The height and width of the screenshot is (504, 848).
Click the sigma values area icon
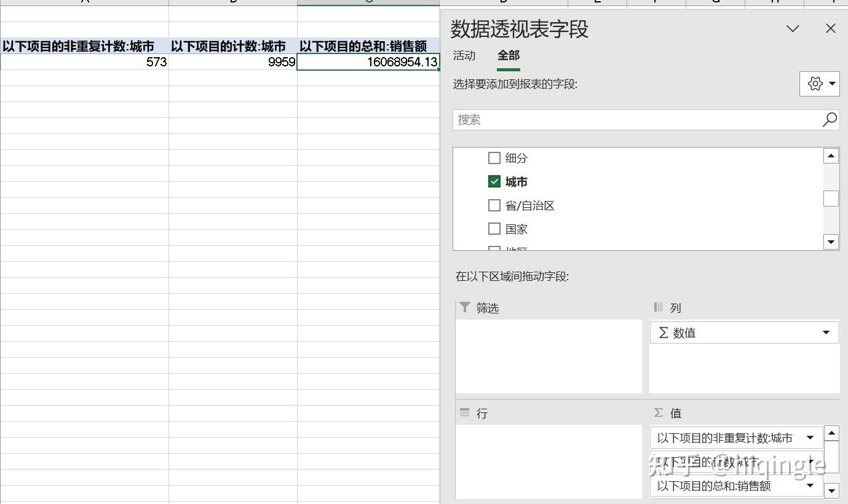pos(659,413)
